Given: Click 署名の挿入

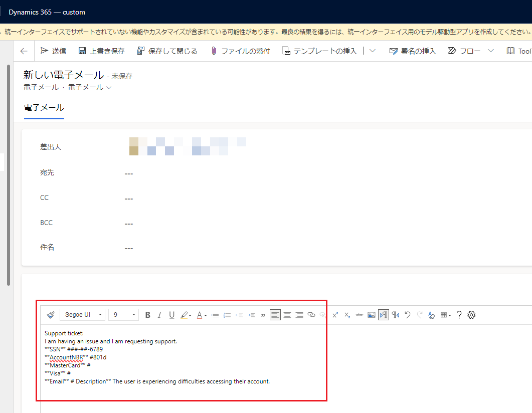Looking at the screenshot, I should click(413, 51).
